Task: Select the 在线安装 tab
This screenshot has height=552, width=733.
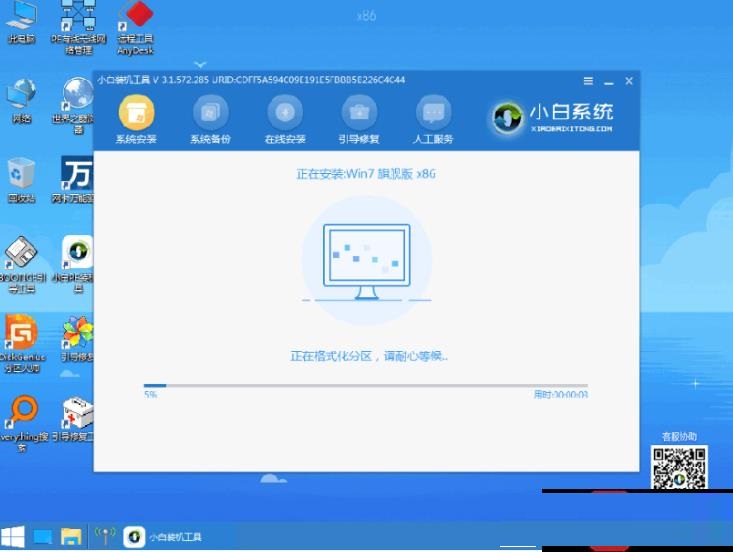Action: [x=285, y=120]
